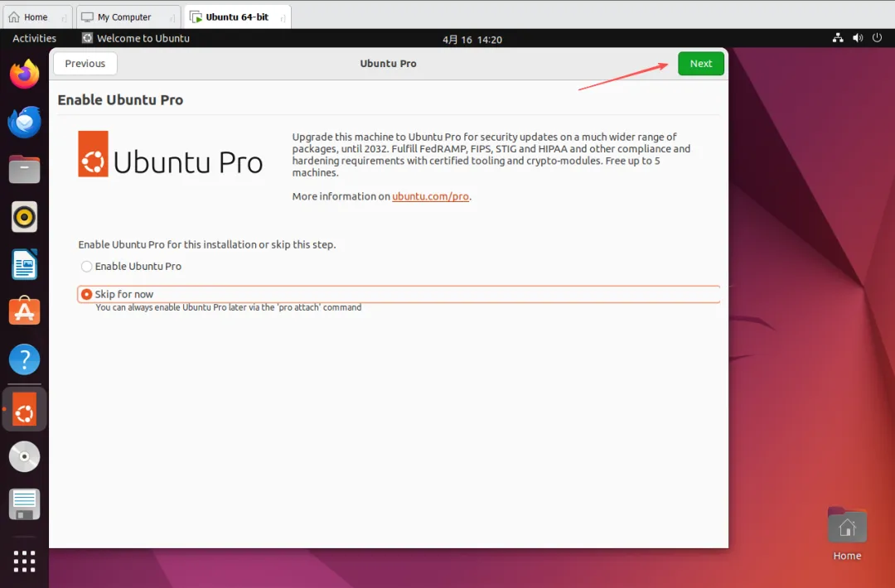Click the green Next button
Screen dimensions: 895x588
point(701,63)
